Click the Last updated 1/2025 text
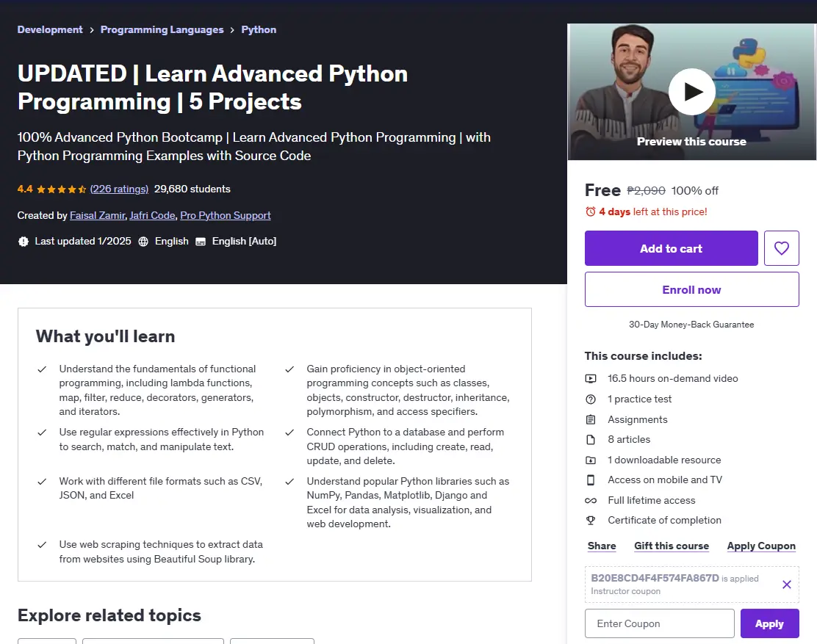The image size is (817, 644). pos(83,241)
